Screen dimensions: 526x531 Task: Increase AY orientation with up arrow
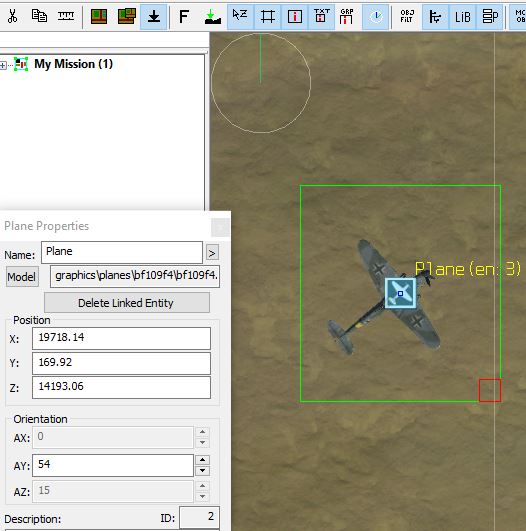pos(203,460)
